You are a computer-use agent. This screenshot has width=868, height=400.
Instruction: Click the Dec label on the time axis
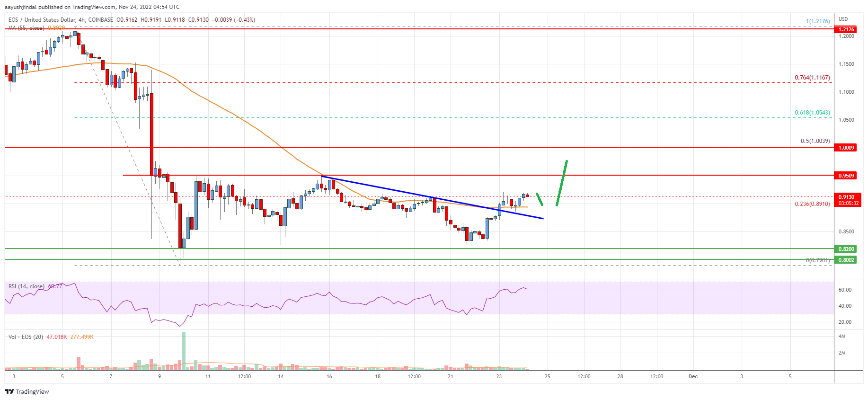click(693, 377)
